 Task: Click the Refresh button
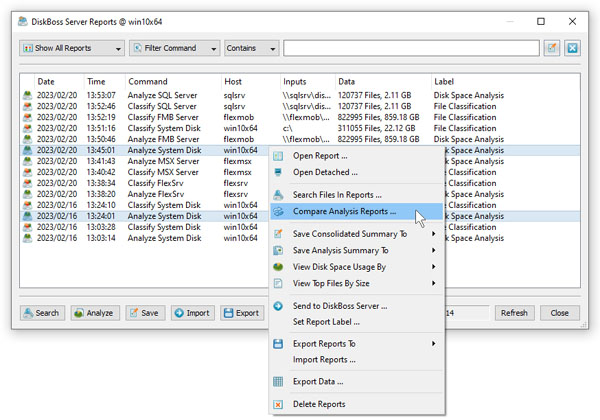(x=514, y=313)
